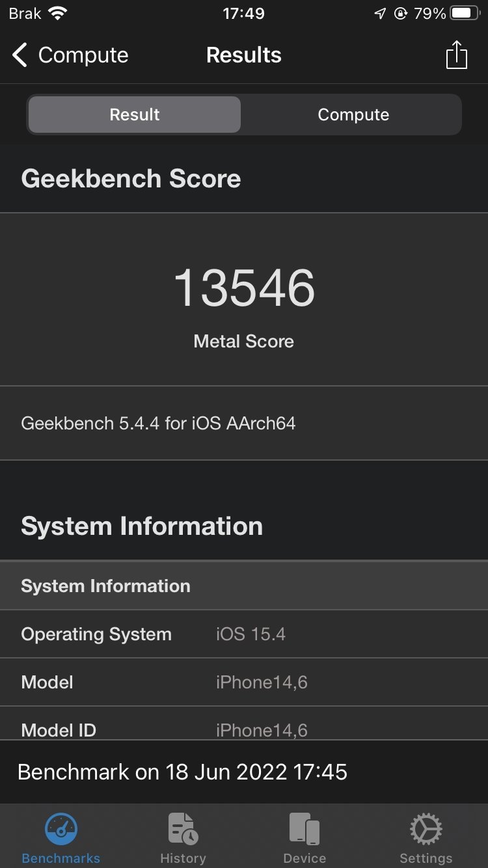Tap the Benchmark date banner
The image size is (488, 868).
coord(244,772)
